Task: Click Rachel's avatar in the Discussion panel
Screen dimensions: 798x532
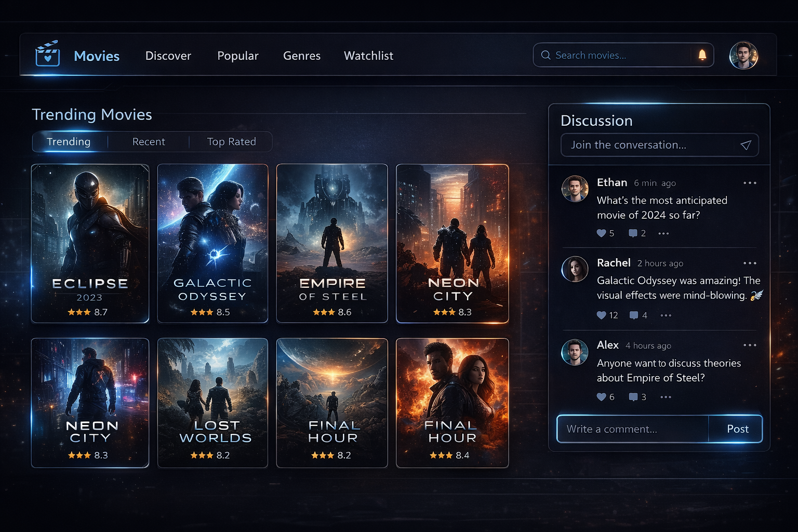Action: click(575, 270)
